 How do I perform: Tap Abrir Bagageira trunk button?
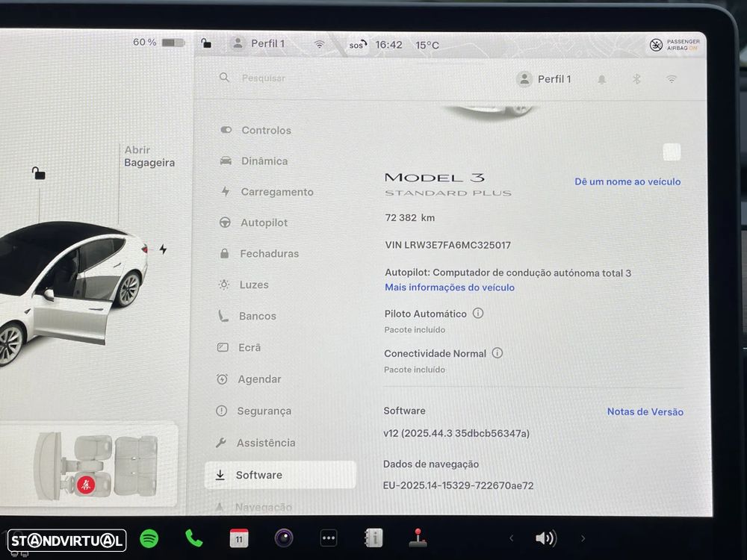point(149,156)
